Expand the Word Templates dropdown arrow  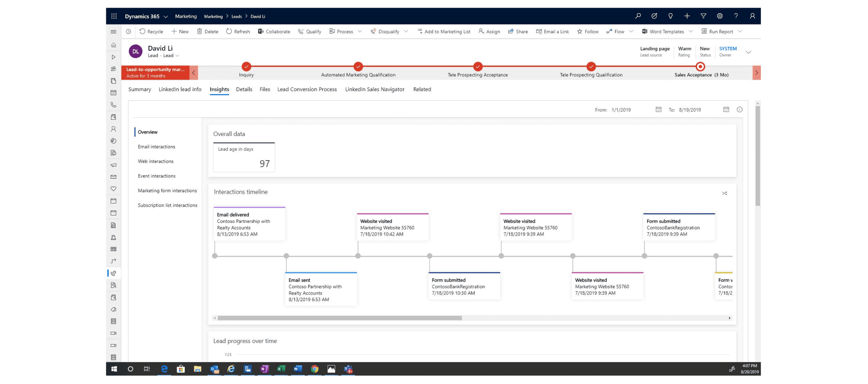(691, 31)
